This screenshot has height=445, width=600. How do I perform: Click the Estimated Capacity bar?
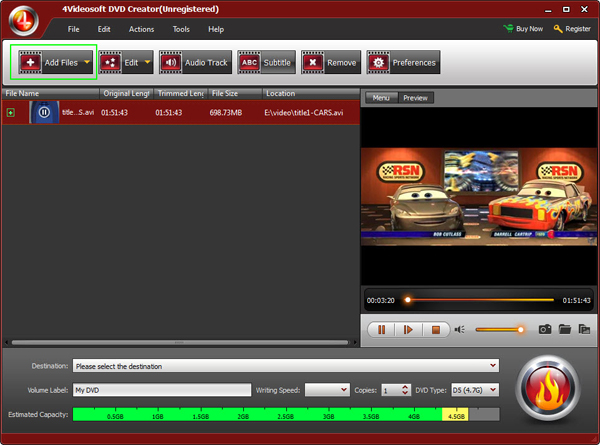[x=286, y=414]
